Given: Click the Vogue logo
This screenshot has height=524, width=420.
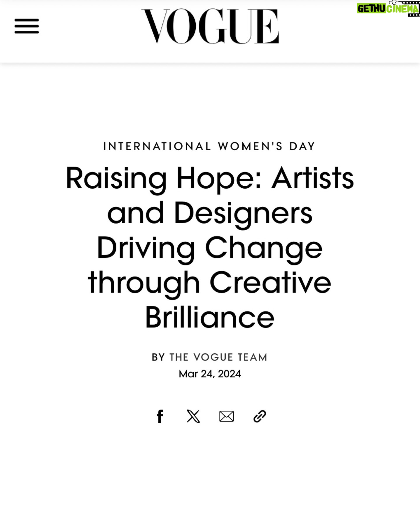Looking at the screenshot, I should coord(210,26).
